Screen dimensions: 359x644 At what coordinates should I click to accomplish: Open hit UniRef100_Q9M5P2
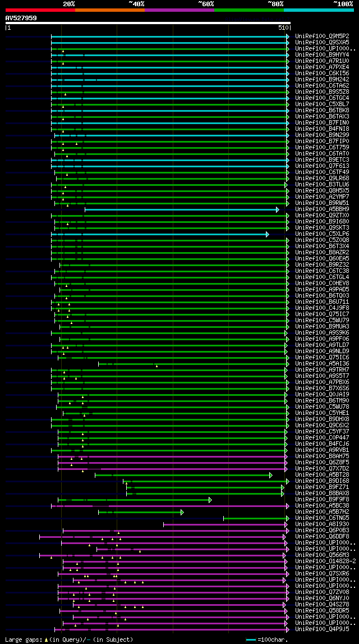pyautogui.click(x=322, y=36)
